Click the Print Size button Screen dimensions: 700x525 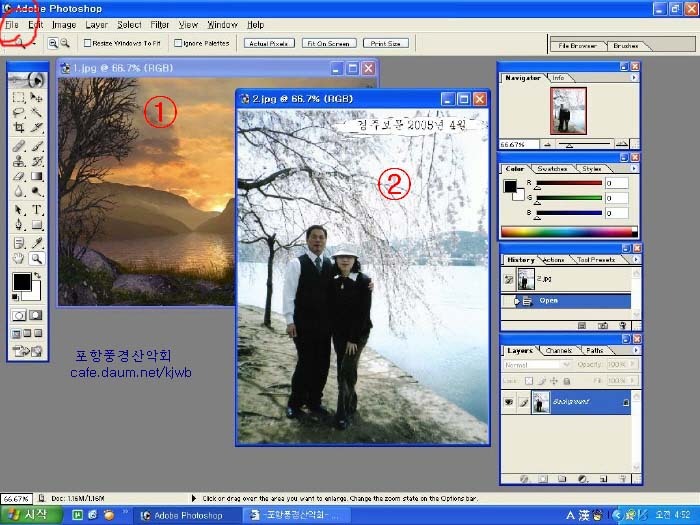click(386, 43)
